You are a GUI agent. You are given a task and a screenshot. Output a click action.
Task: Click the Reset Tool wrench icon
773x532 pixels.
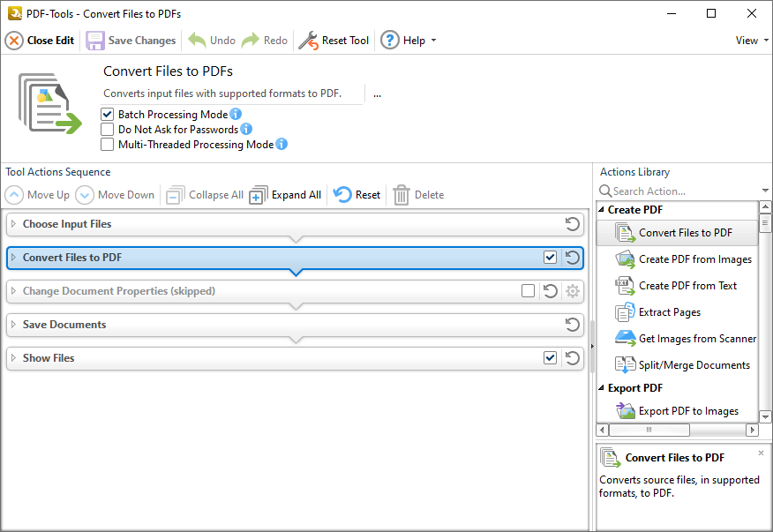[x=309, y=41]
